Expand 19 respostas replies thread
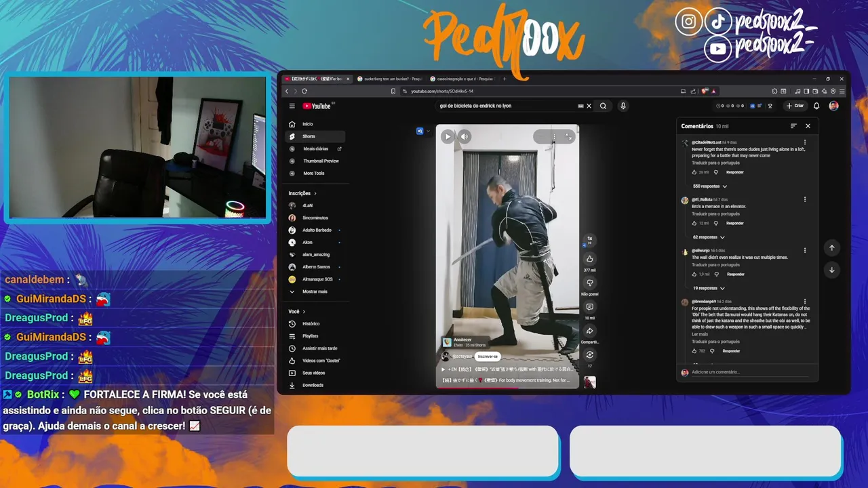Image resolution: width=868 pixels, height=488 pixels. (x=709, y=288)
